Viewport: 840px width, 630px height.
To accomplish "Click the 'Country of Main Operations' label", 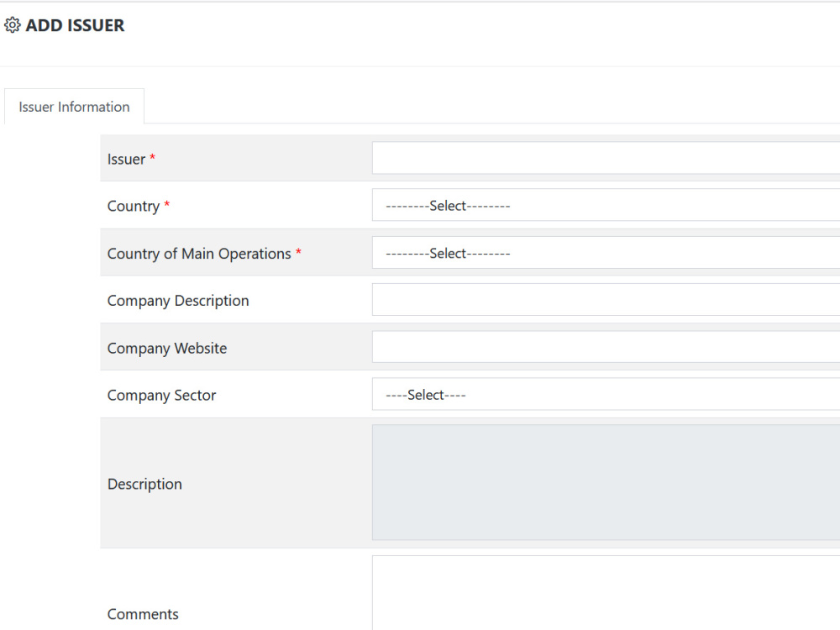I will (x=199, y=254).
